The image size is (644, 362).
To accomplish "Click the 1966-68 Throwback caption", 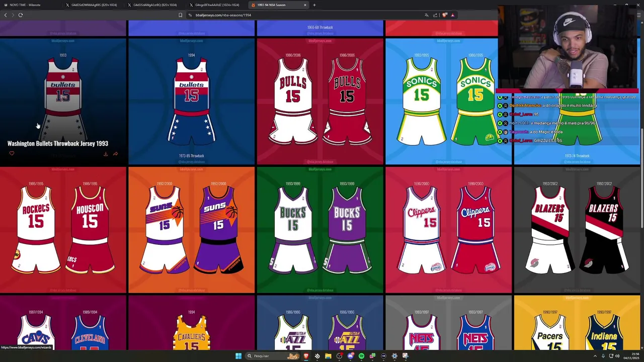I will pyautogui.click(x=320, y=27).
